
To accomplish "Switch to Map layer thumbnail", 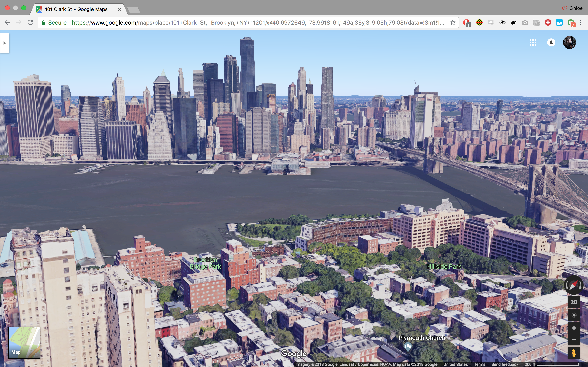I will pos(24,343).
